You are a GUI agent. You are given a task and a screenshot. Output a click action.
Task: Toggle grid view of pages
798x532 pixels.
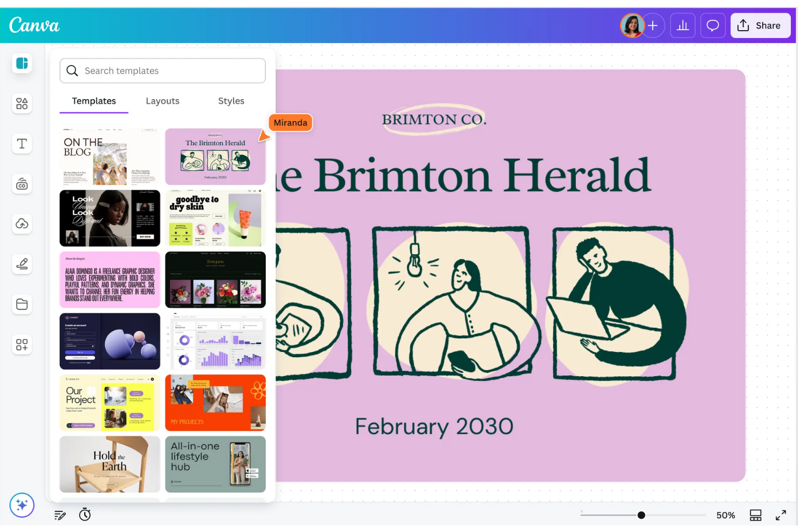755,515
